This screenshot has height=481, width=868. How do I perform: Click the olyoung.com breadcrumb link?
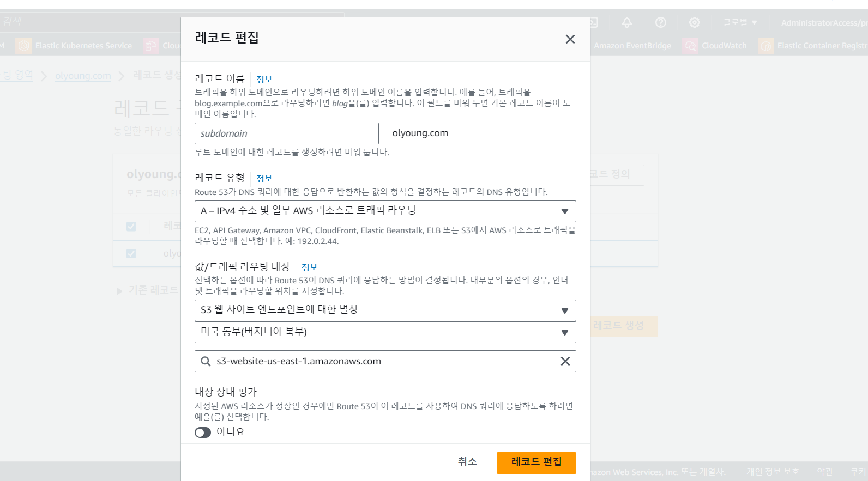(83, 76)
